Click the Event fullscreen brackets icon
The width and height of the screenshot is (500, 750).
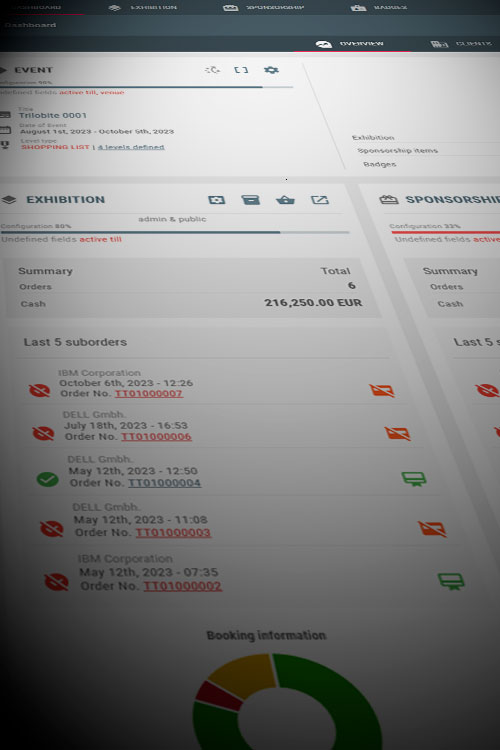241,70
